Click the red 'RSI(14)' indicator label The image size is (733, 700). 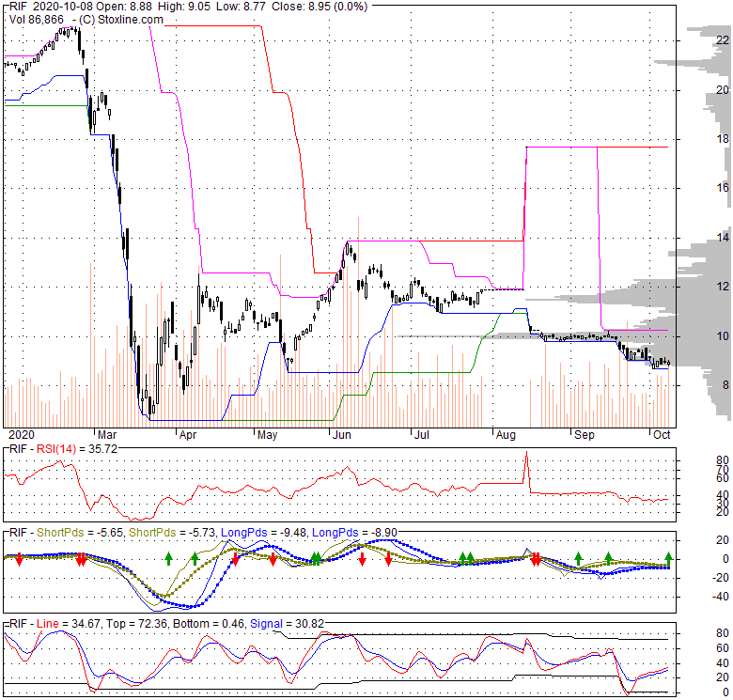point(56,449)
